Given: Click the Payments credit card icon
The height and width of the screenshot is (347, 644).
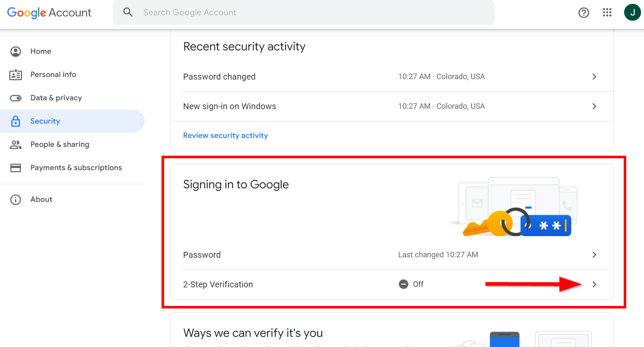Looking at the screenshot, I should 16,168.
